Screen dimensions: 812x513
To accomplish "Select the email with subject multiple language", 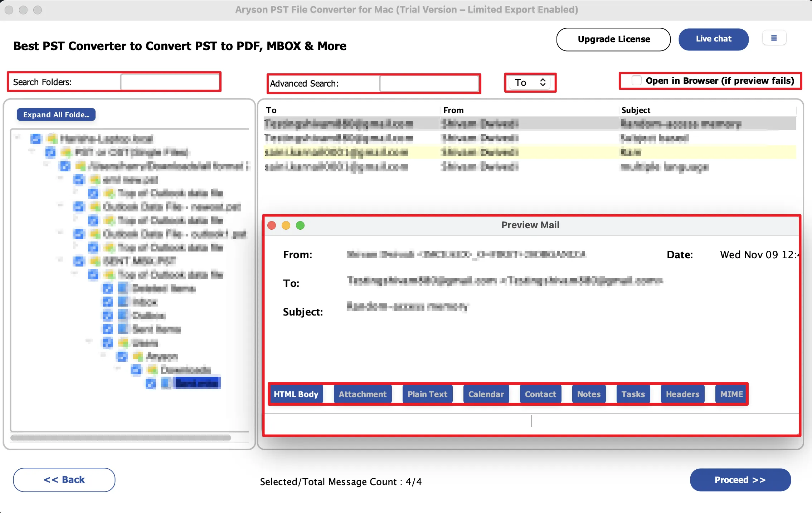I will click(x=530, y=167).
